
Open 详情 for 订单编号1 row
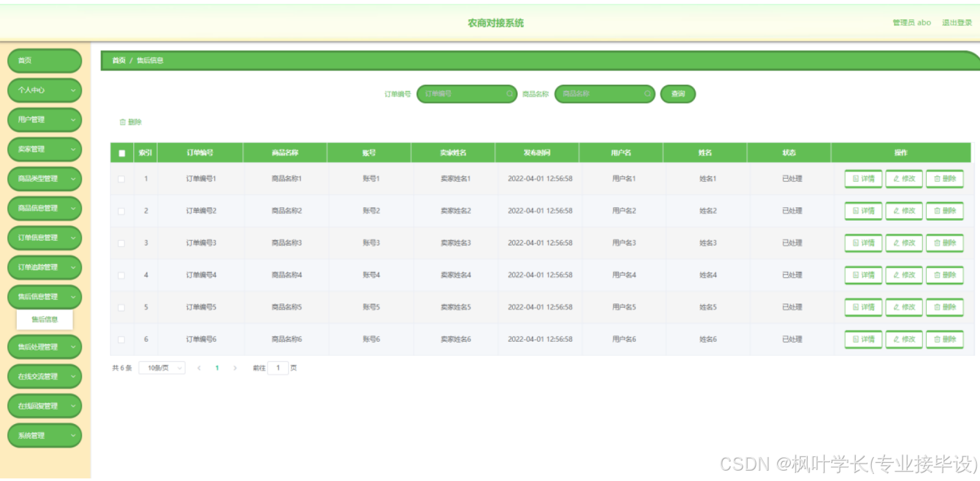[863, 179]
